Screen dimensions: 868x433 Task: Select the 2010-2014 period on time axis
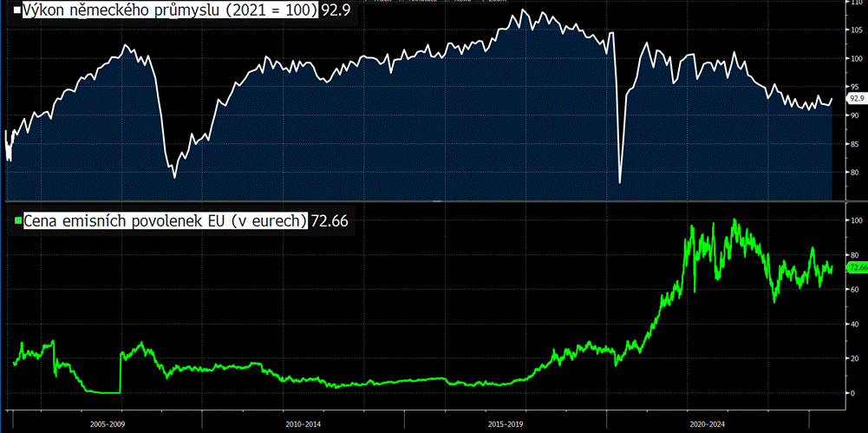tap(303, 424)
